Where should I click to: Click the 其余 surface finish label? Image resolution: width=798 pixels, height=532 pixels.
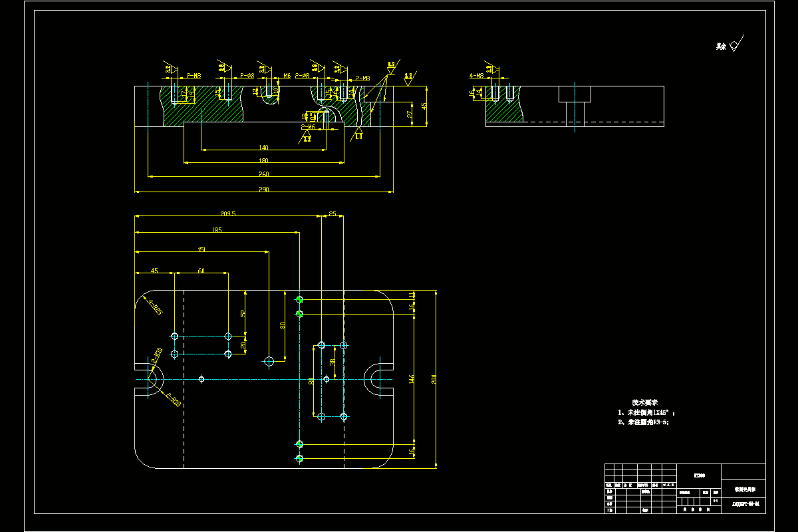pos(721,47)
